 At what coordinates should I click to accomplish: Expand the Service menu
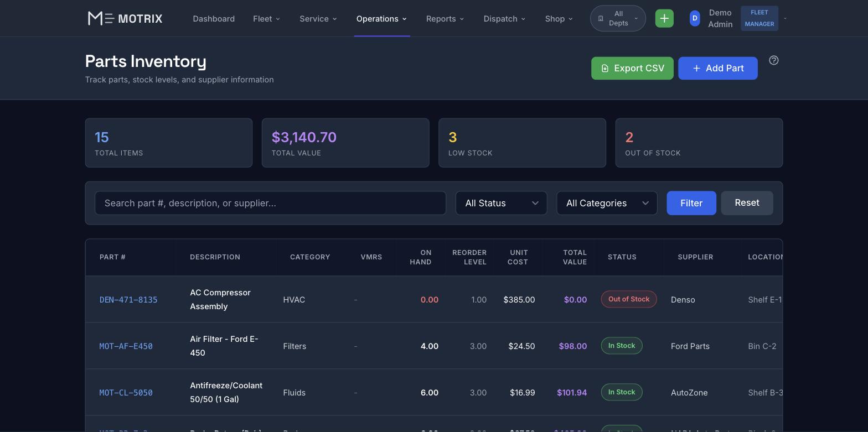tap(318, 19)
